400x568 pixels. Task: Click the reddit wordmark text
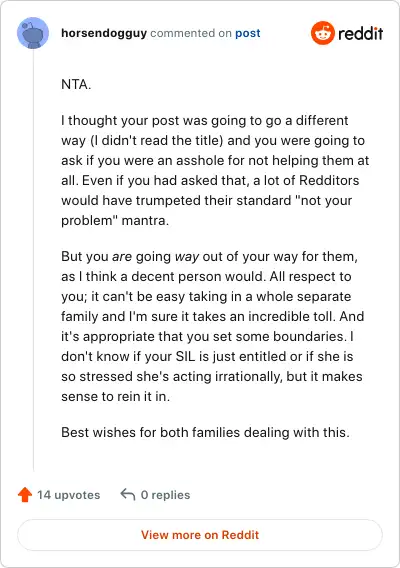point(361,33)
